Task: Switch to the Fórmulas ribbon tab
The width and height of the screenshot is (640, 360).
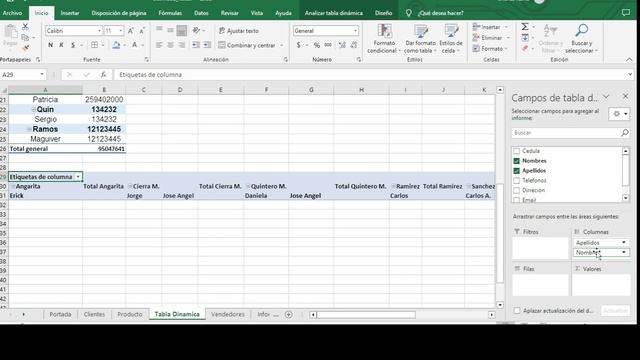Action: click(170, 13)
